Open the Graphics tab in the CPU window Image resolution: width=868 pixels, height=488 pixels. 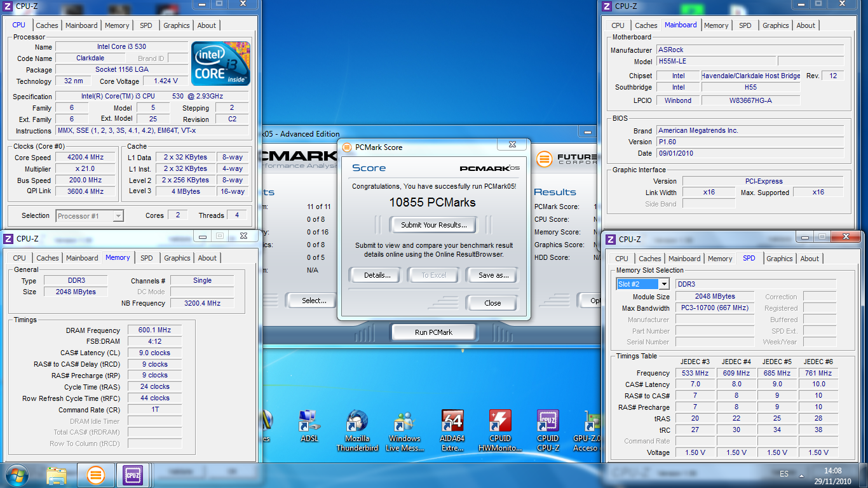pos(177,25)
